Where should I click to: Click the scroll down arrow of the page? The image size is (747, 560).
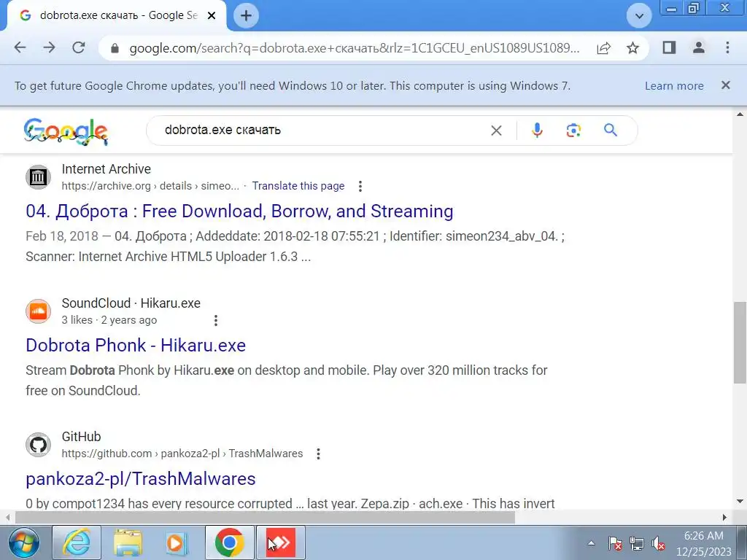click(x=740, y=502)
